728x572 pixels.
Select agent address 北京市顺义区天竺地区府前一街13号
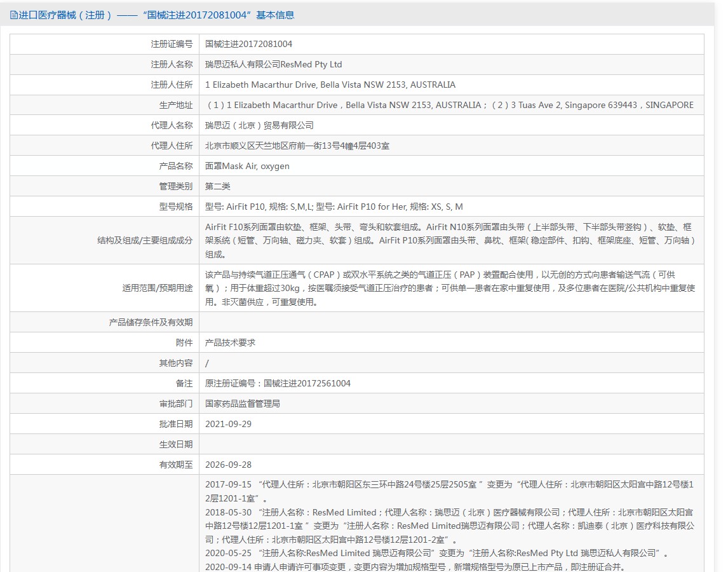click(297, 146)
